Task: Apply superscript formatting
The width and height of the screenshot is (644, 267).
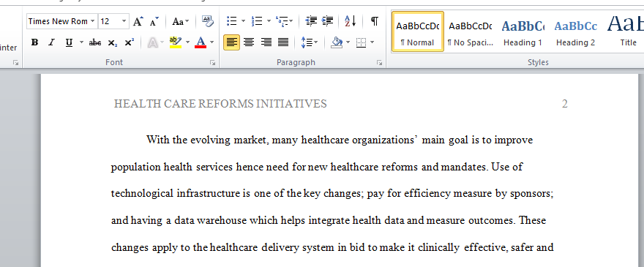Action: 129,42
